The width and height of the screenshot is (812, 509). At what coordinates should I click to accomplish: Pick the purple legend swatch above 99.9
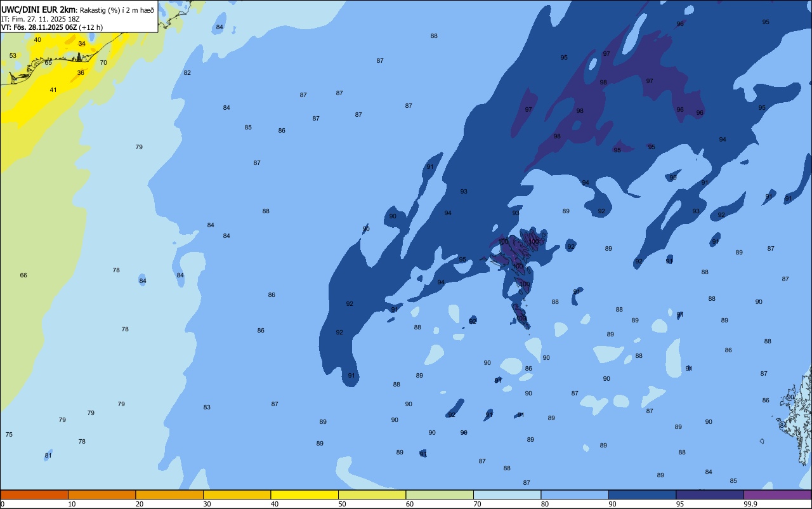tap(777, 494)
